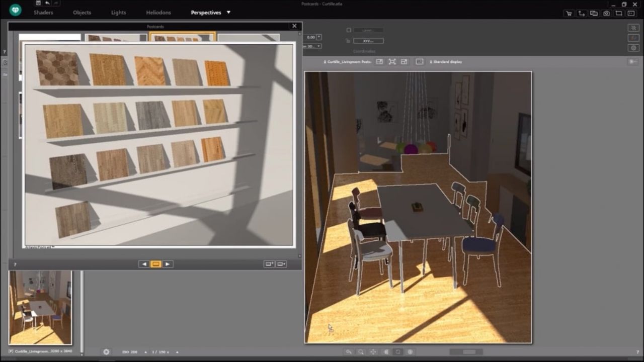Click the XYZ button in the Coordinates panel
This screenshot has height=362, width=644.
(367, 40)
